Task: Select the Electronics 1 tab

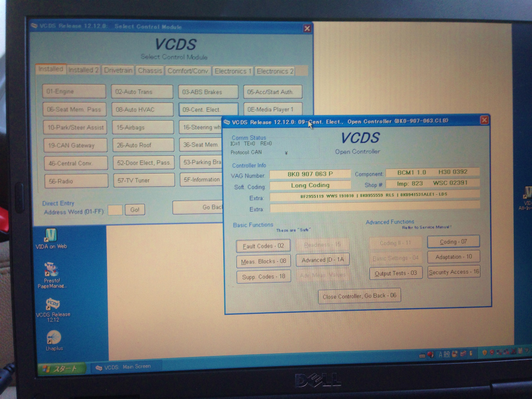Action: (x=233, y=71)
